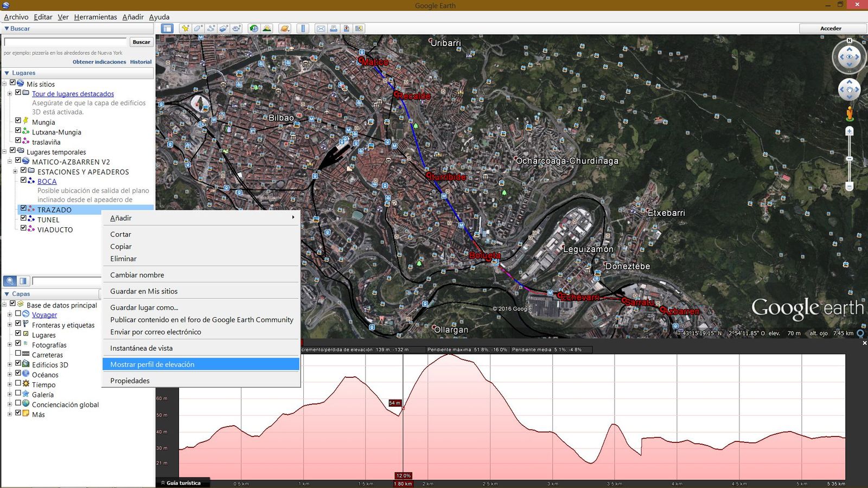868x488 pixels.
Task: Click the zoom slider on the map
Action: tap(850, 159)
